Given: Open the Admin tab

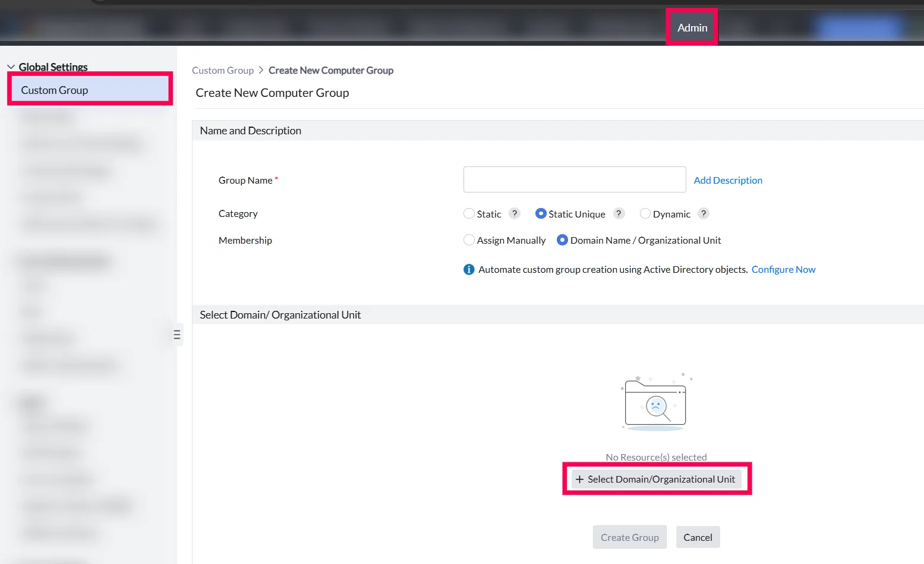Looking at the screenshot, I should (692, 27).
